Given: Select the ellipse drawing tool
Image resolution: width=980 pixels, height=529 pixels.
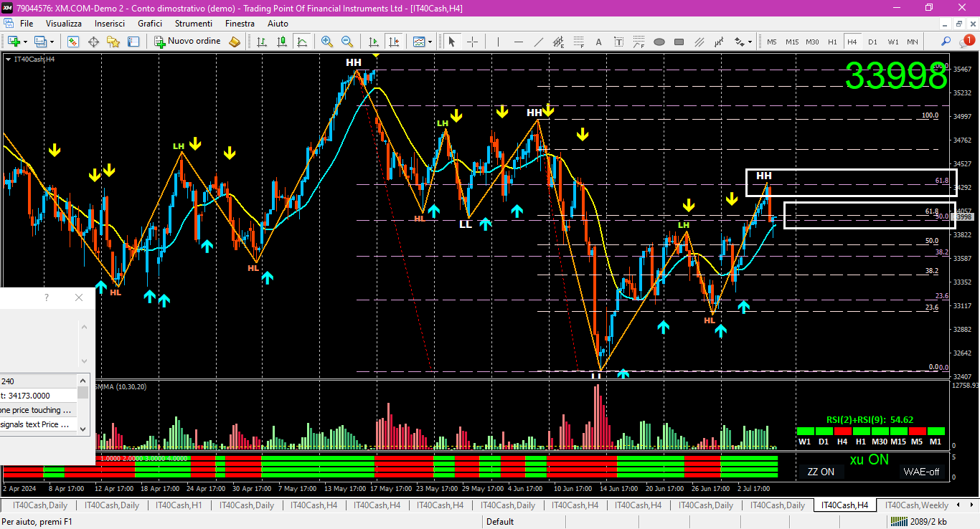Looking at the screenshot, I should tap(659, 42).
